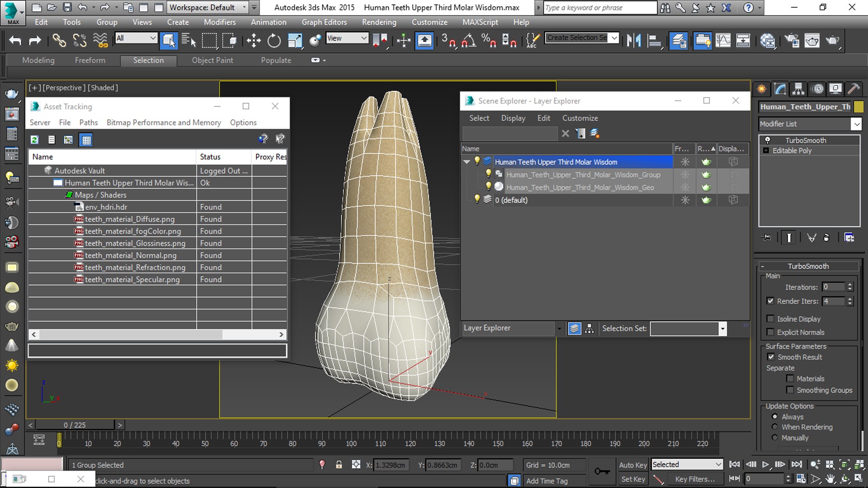Click the Key Filters button

[x=695, y=479]
